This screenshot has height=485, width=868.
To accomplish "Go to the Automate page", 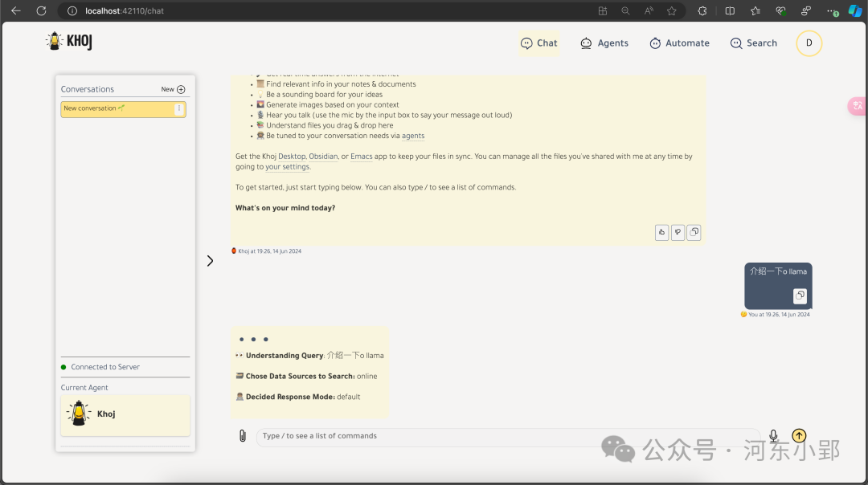I will pos(680,43).
